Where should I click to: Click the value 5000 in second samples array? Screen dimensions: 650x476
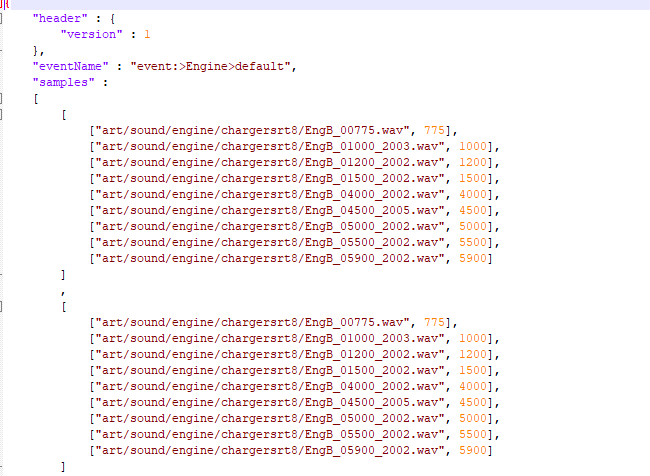[x=473, y=419]
